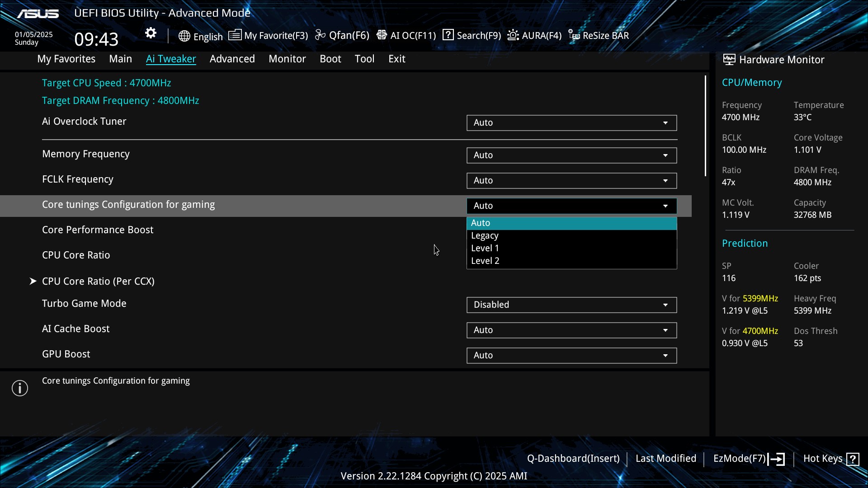Viewport: 868px width, 488px height.
Task: Click Hot Keys question mark icon
Action: click(x=853, y=459)
